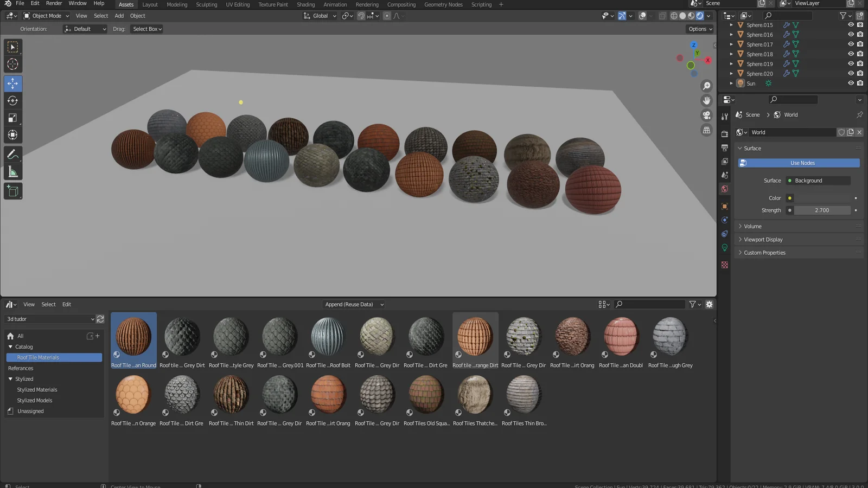This screenshot has width=868, height=488.
Task: Select the Roof Tiles Thatched asset thumbnail
Action: coord(475,394)
